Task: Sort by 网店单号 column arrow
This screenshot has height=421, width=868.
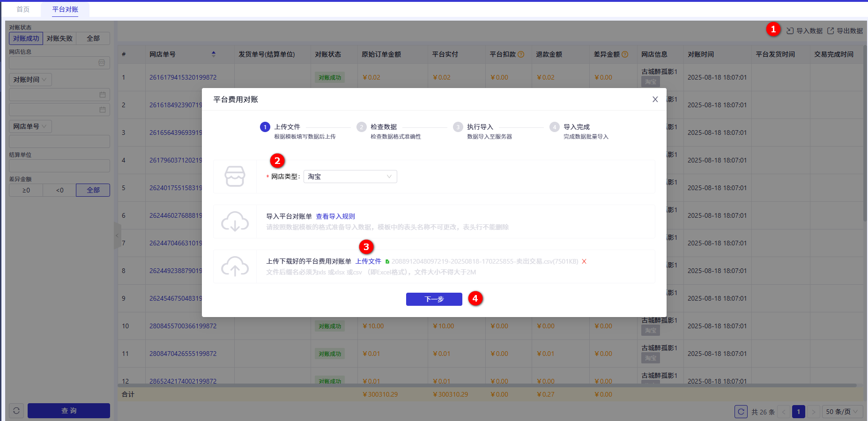Action: point(214,54)
